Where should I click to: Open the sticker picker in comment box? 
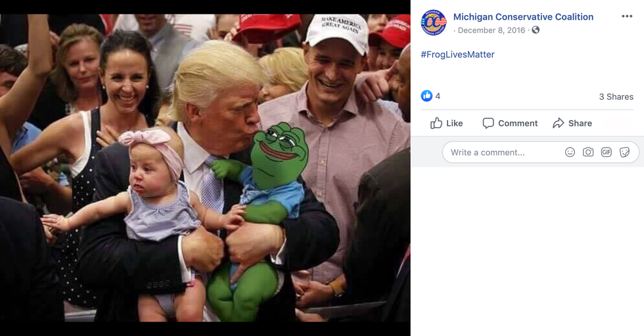[x=624, y=152]
